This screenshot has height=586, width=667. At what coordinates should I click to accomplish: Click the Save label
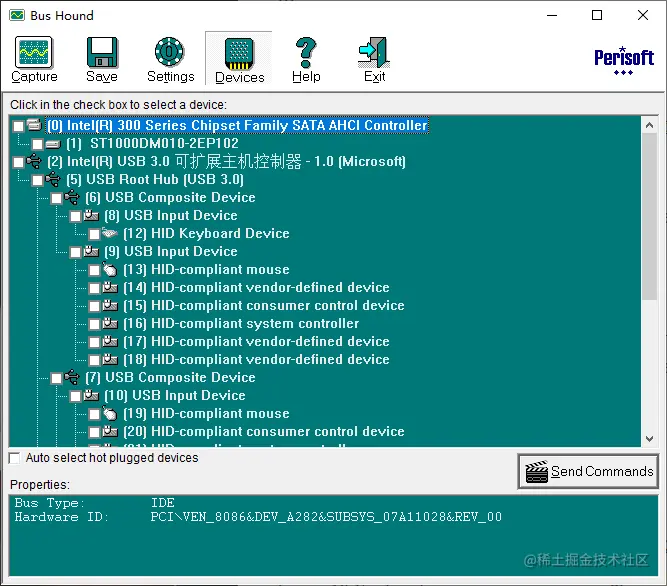(x=102, y=77)
